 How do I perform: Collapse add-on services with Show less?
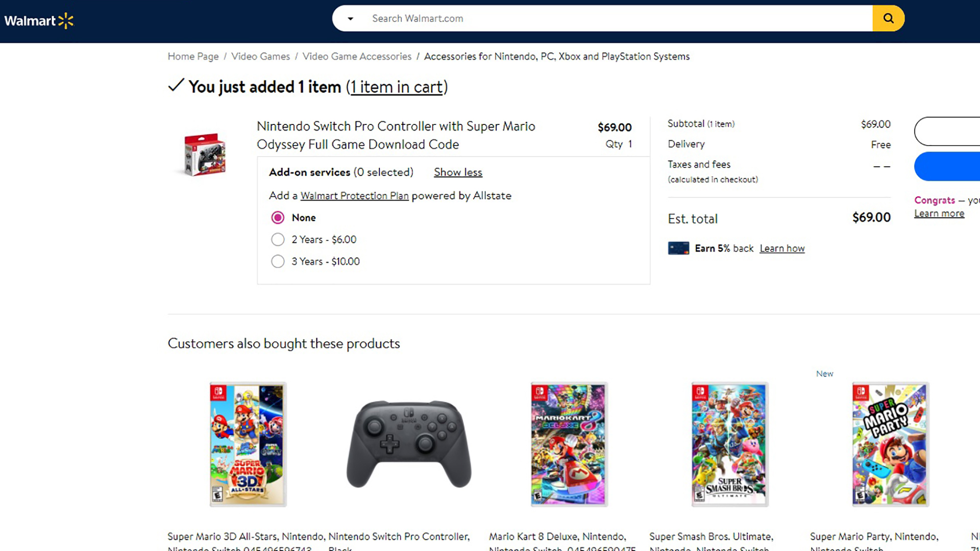point(458,172)
